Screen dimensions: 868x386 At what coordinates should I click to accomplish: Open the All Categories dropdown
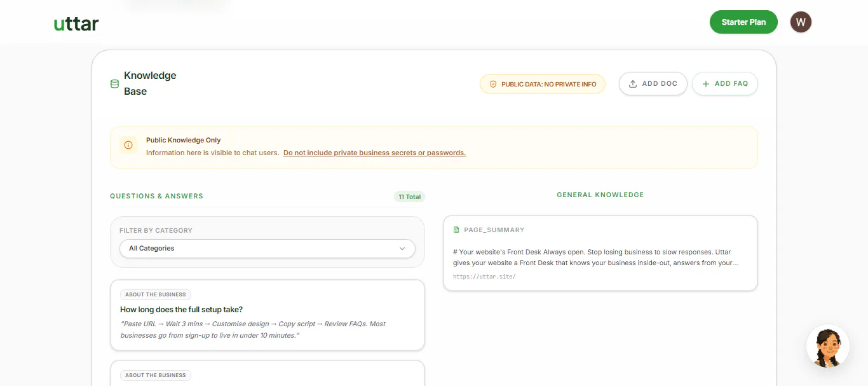[x=267, y=249]
